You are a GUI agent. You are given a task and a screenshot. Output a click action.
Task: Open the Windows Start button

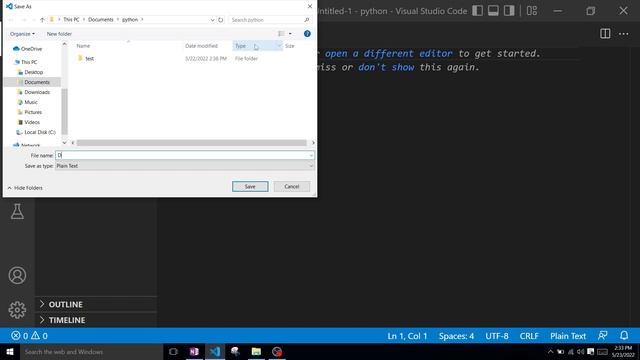(10, 351)
